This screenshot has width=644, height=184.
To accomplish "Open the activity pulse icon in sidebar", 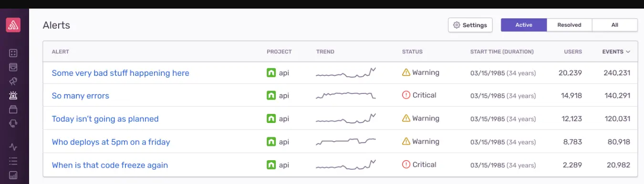I will [x=13, y=147].
